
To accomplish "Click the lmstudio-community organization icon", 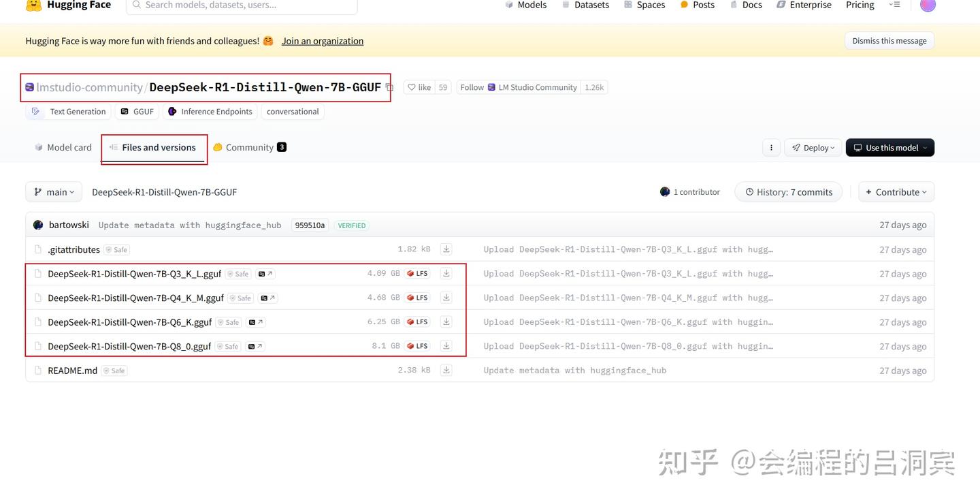I will pos(29,87).
